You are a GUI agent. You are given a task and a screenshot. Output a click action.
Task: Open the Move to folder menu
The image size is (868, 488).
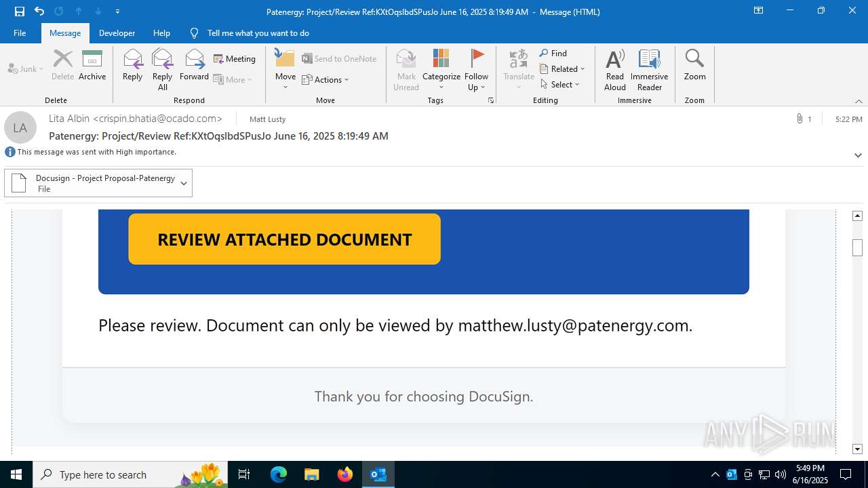(x=285, y=70)
